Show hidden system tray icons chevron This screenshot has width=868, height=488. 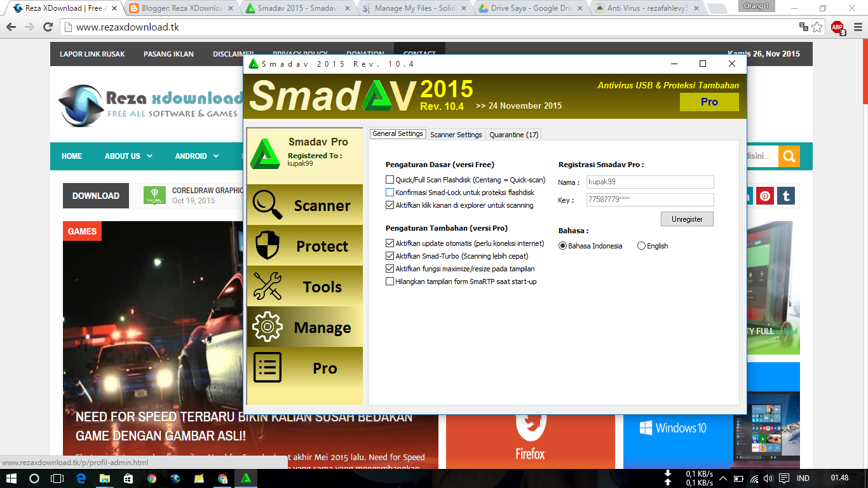722,478
